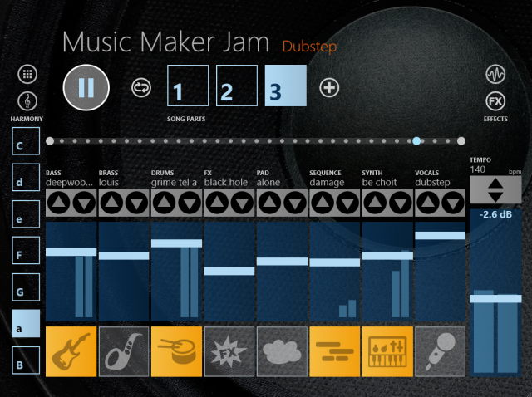Image resolution: width=532 pixels, height=397 pixels.
Task: Click the FX volume slider handle
Action: (229, 272)
